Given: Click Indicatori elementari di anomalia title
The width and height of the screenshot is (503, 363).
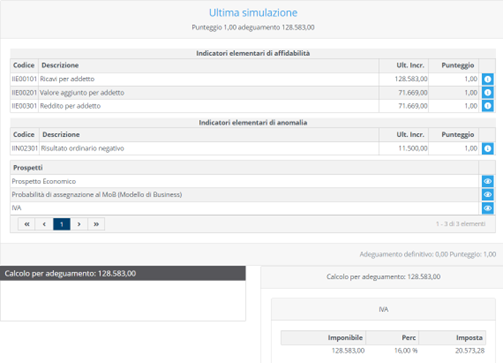Looking at the screenshot, I should (x=253, y=123).
